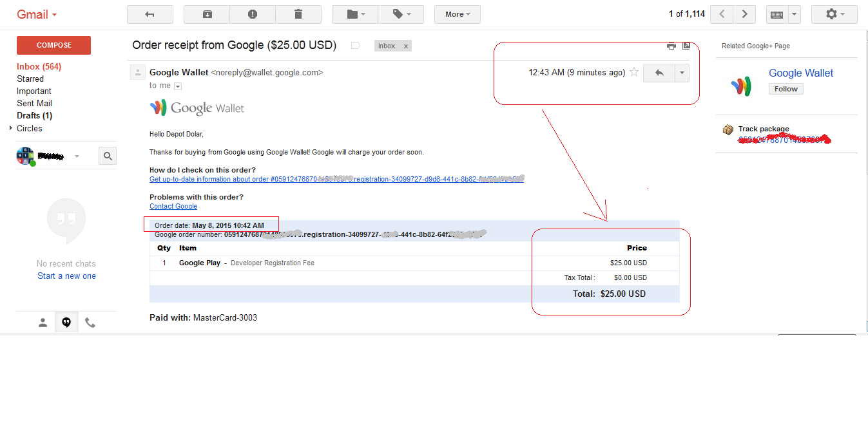This screenshot has height=432, width=868.
Task: Click the email subject line text
Action: pos(235,45)
